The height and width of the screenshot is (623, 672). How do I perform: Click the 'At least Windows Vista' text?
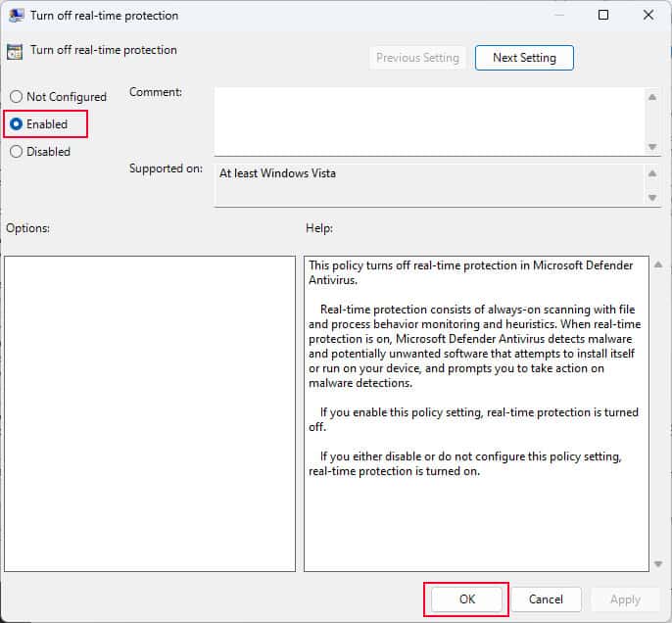coord(278,173)
